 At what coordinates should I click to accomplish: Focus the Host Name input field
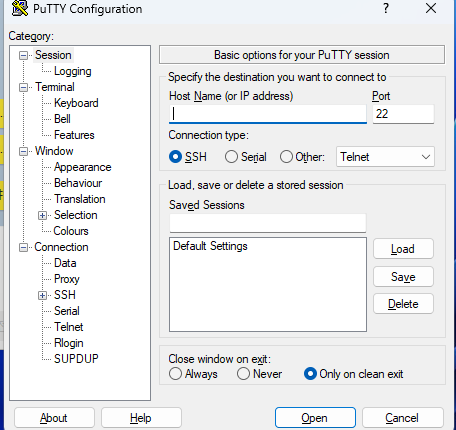268,114
